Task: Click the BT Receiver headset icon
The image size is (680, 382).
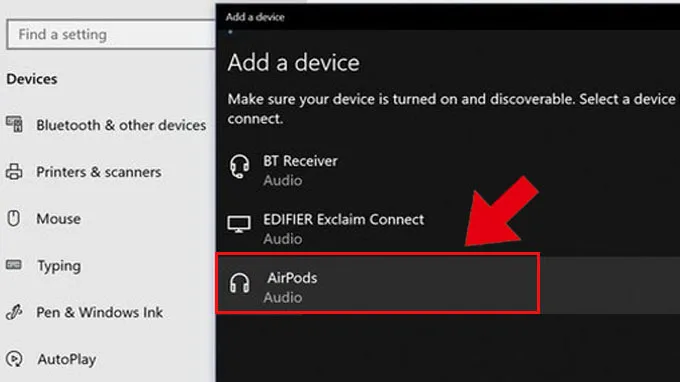Action: tap(239, 167)
